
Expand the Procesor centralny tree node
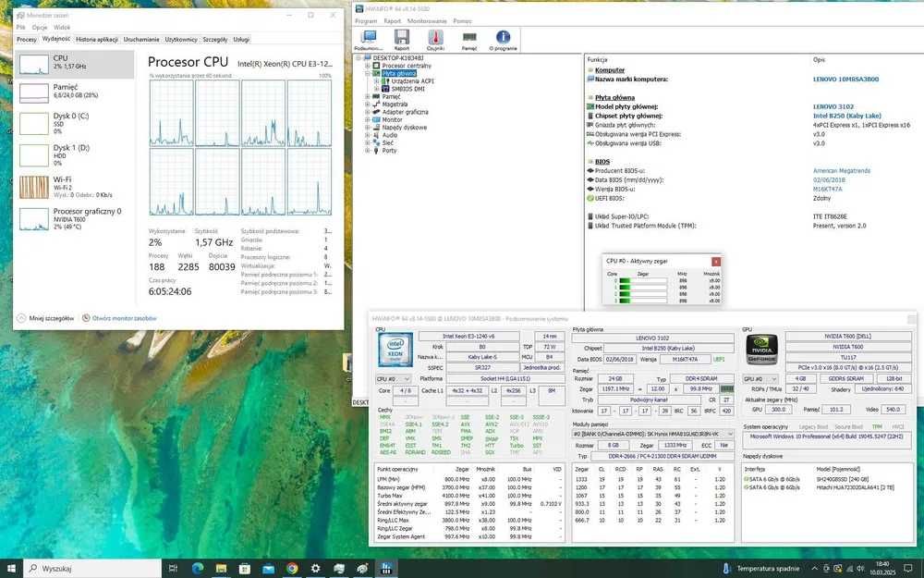pyautogui.click(x=367, y=66)
